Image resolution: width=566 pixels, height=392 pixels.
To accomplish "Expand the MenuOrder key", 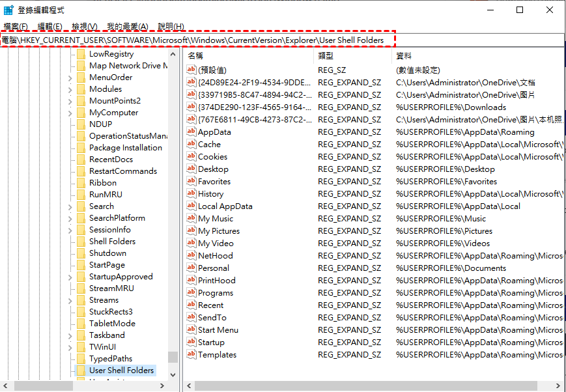I will coord(70,78).
